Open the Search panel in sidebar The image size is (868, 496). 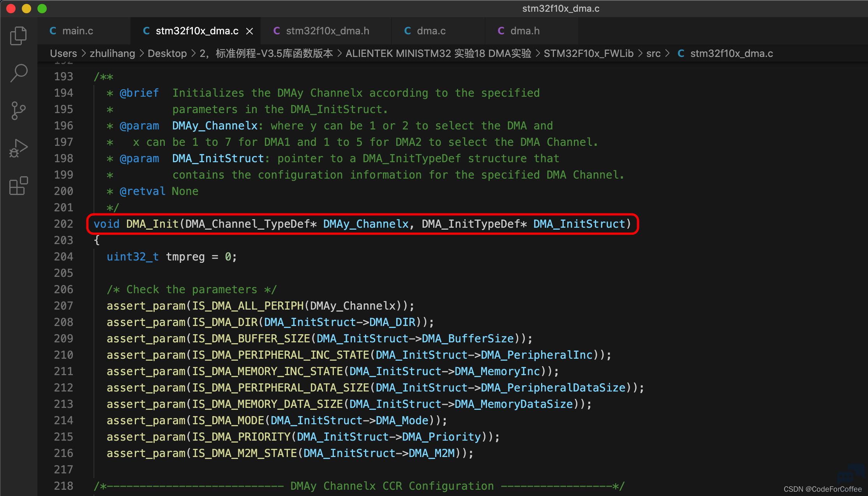tap(18, 73)
